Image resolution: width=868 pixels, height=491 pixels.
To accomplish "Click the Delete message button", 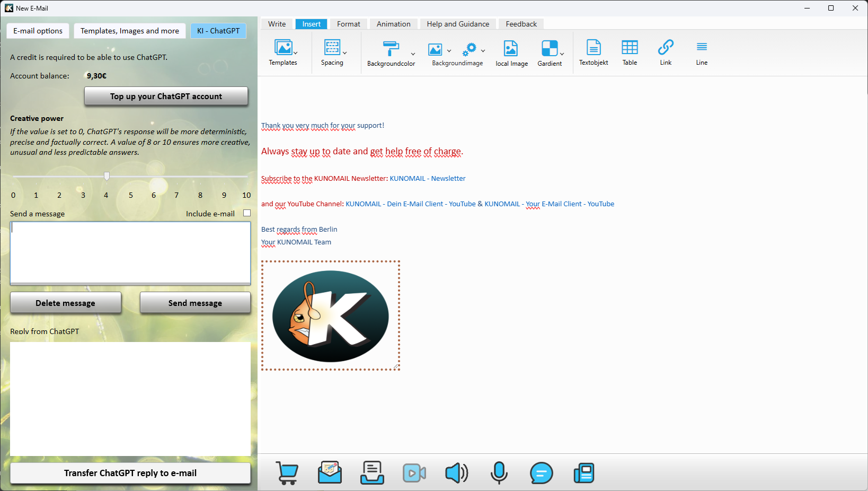I will pos(66,303).
